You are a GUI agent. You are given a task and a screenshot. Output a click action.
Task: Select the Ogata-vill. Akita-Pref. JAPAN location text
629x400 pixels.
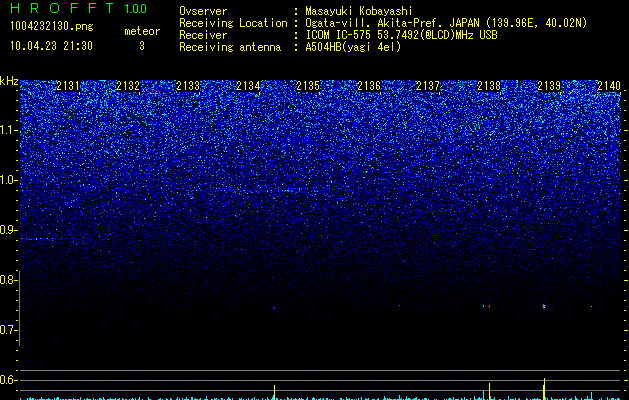tap(446, 23)
